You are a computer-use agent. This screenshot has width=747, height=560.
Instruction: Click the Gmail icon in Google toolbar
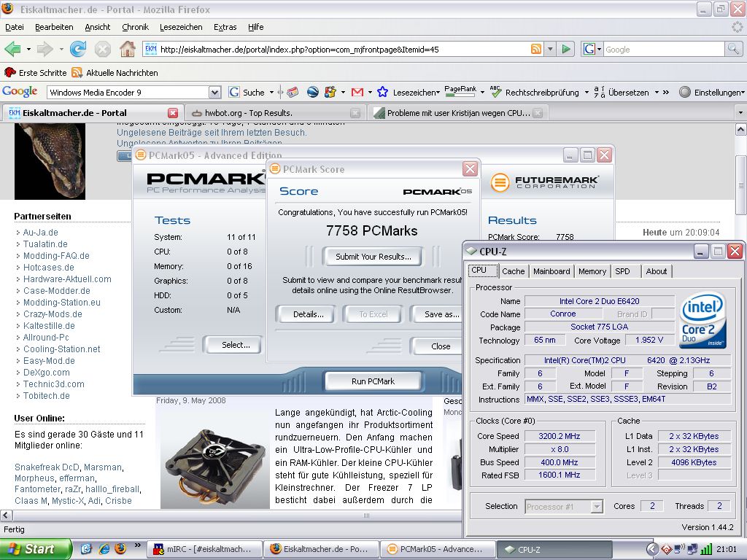click(x=357, y=92)
